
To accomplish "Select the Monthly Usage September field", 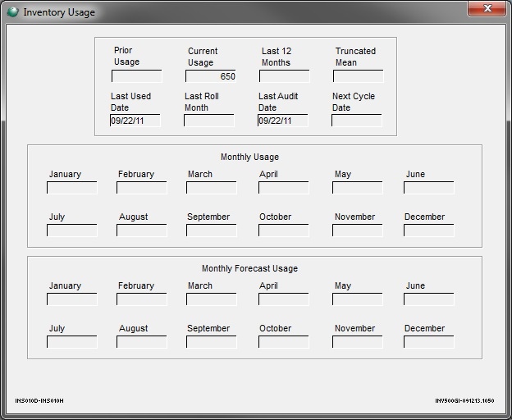I will pos(212,231).
